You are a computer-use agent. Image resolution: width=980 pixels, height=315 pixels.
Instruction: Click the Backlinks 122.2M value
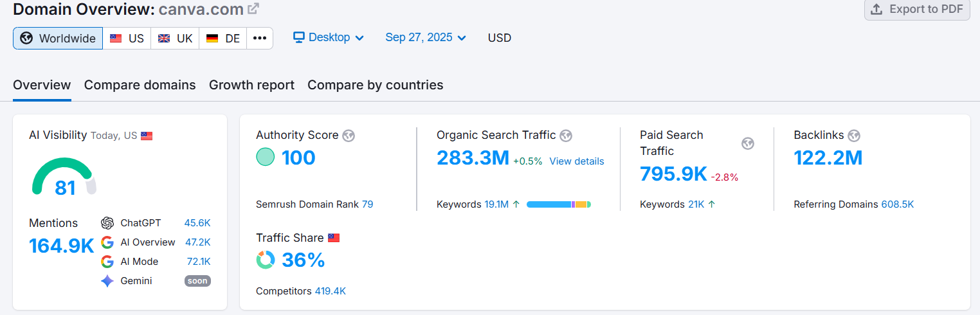pos(828,157)
